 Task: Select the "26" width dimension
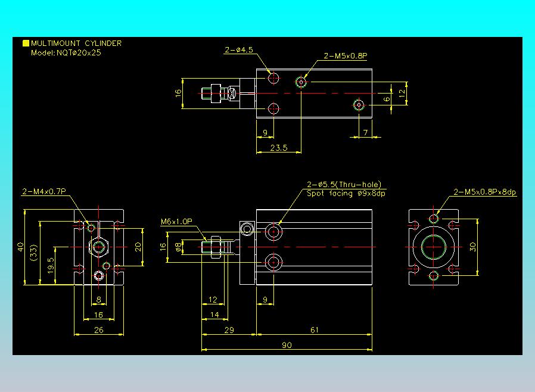coord(99,330)
